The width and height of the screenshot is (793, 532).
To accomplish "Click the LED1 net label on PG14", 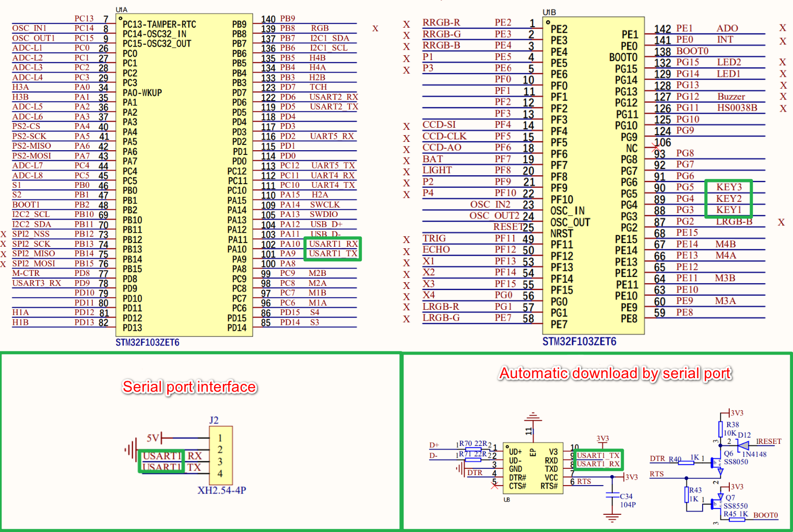I will [x=728, y=74].
